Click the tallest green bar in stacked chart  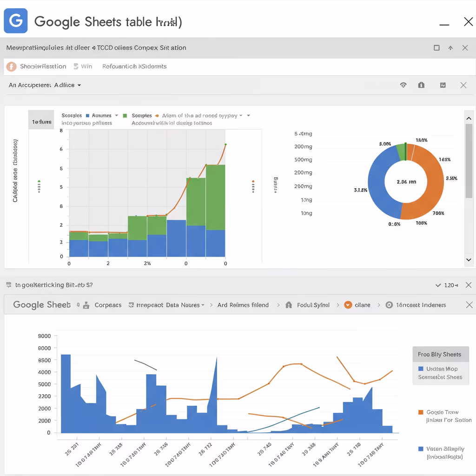216,197
